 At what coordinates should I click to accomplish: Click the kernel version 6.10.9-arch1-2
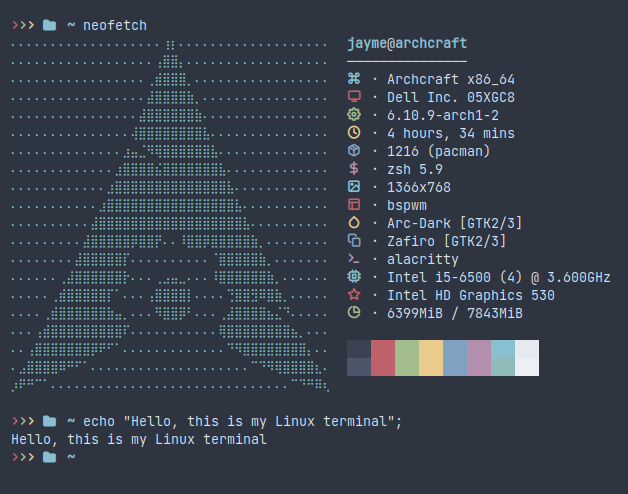tap(443, 115)
